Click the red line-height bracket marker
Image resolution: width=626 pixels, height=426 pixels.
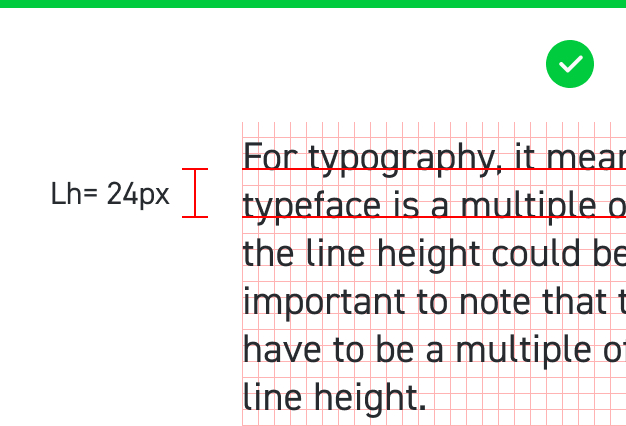(195, 193)
